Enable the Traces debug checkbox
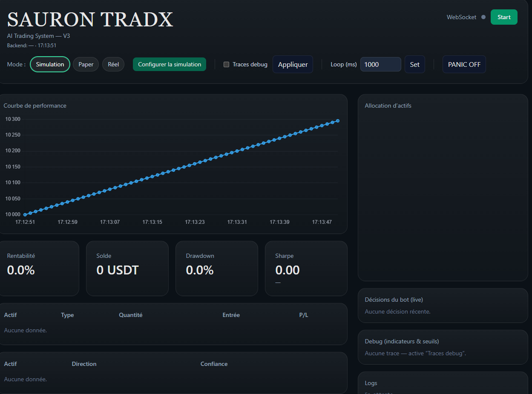Screen dimensions: 532x394 [227, 65]
